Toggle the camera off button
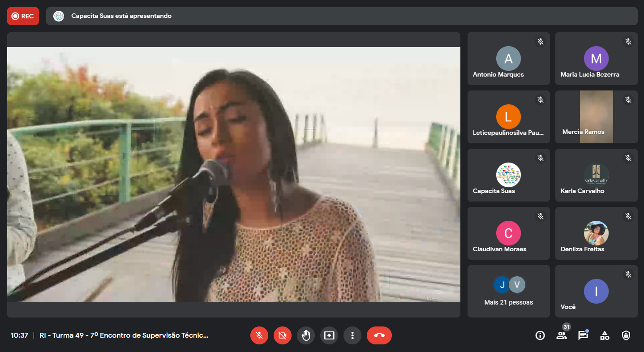The height and width of the screenshot is (352, 644). click(282, 335)
